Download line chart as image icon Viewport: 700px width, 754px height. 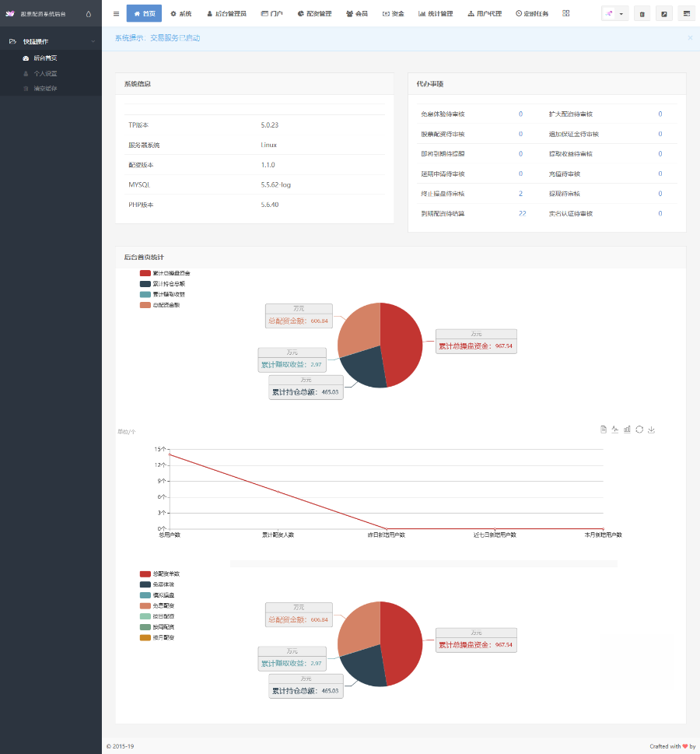[x=652, y=429]
